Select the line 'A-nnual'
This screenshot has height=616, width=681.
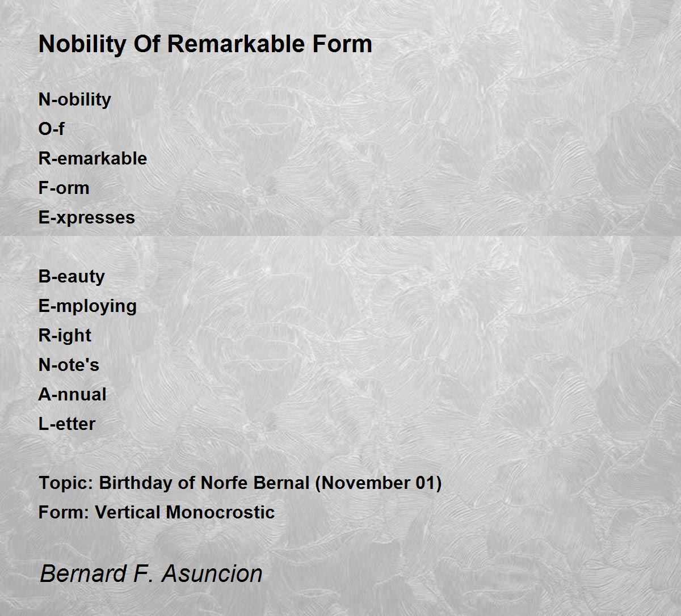pyautogui.click(x=72, y=394)
